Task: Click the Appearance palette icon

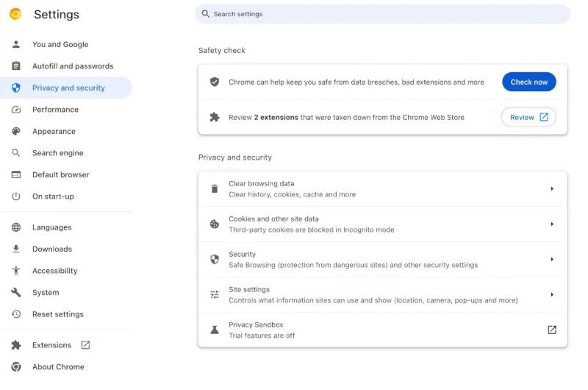Action: [x=16, y=131]
